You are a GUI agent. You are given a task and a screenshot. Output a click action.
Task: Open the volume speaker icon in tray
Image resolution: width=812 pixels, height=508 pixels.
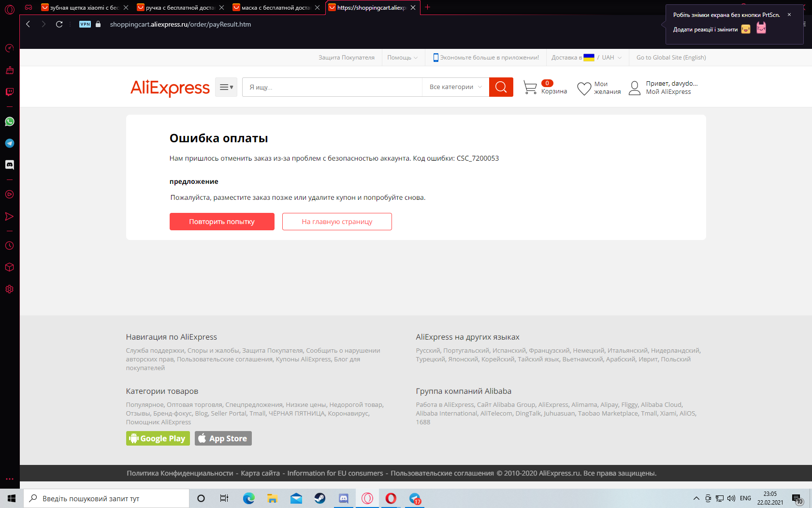(x=731, y=498)
